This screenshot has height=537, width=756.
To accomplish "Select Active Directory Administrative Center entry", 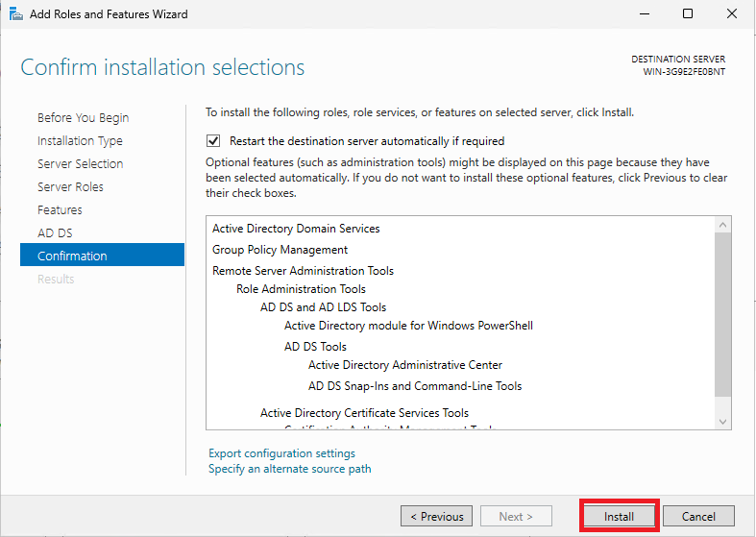I will [405, 365].
